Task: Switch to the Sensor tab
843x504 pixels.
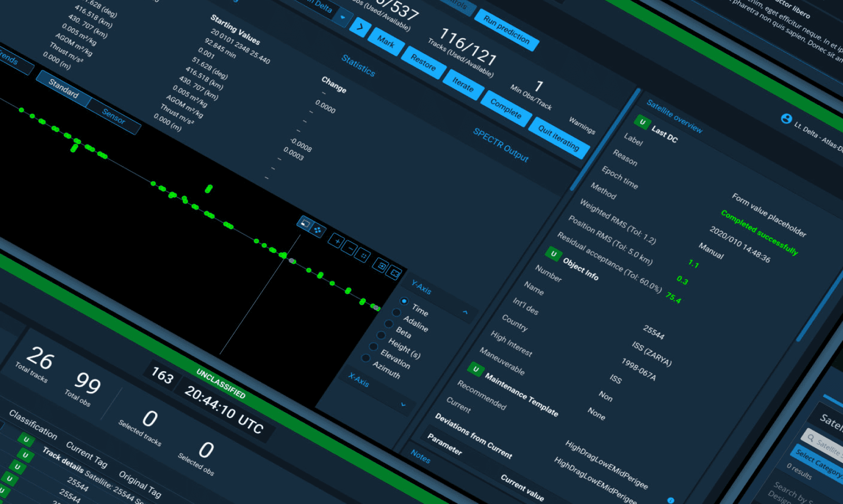Action: (114, 116)
